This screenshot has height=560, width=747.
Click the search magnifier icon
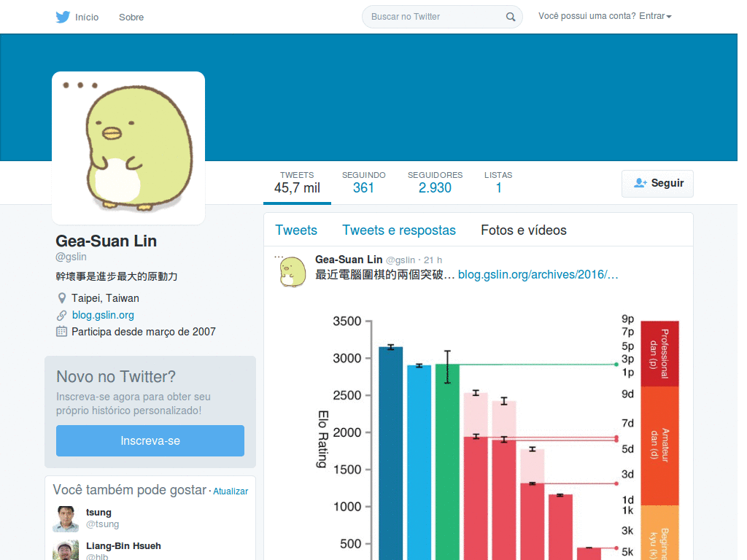pyautogui.click(x=510, y=17)
